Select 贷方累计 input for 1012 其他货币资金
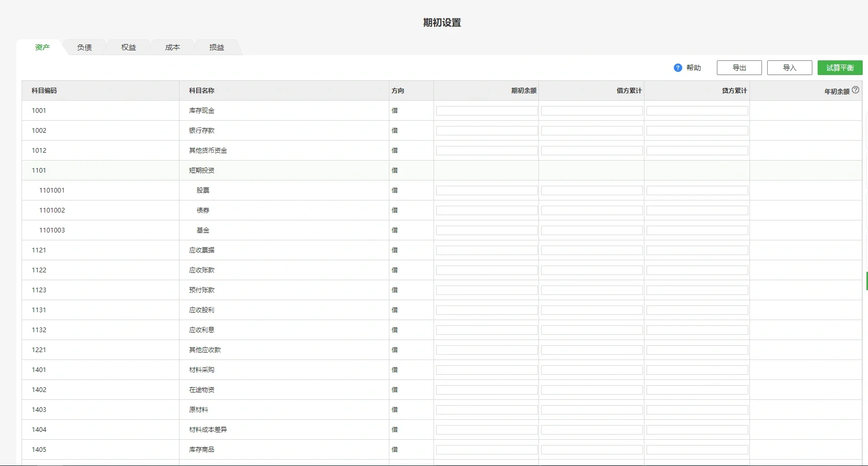Screen dimensions: 868x466 [697, 151]
